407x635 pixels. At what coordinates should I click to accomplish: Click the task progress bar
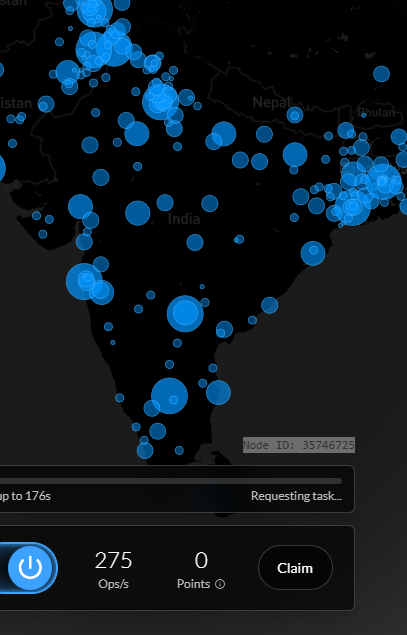coord(170,481)
